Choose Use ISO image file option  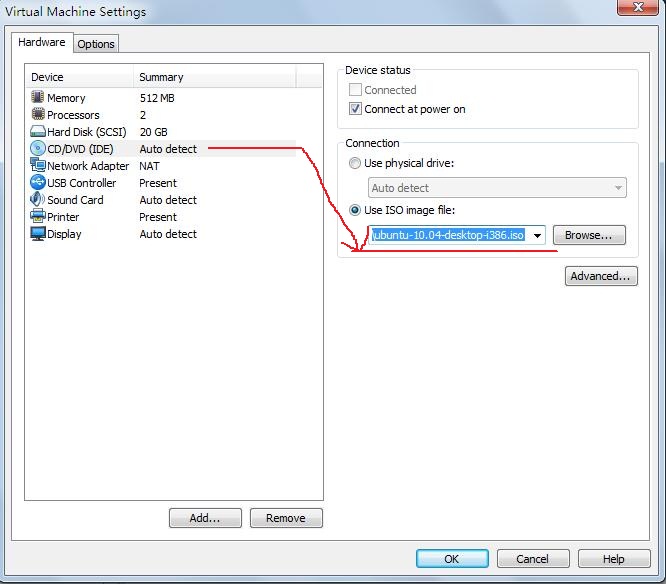(x=355, y=210)
